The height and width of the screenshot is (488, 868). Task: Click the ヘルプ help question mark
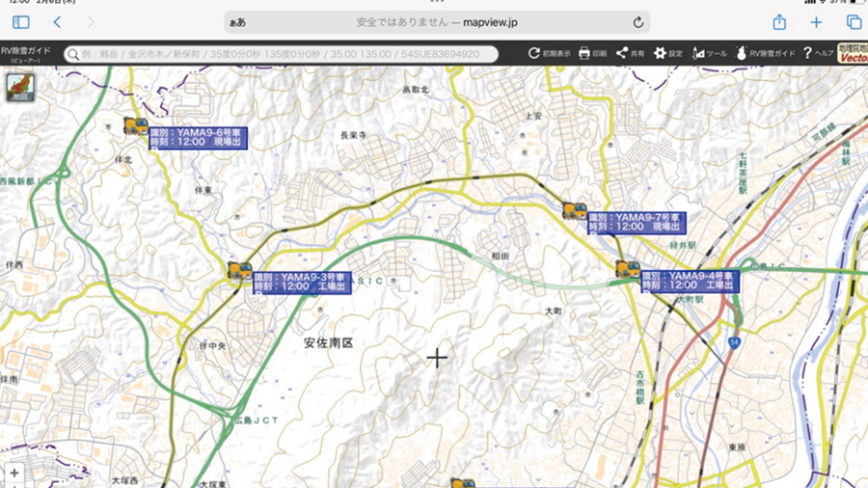pos(807,53)
